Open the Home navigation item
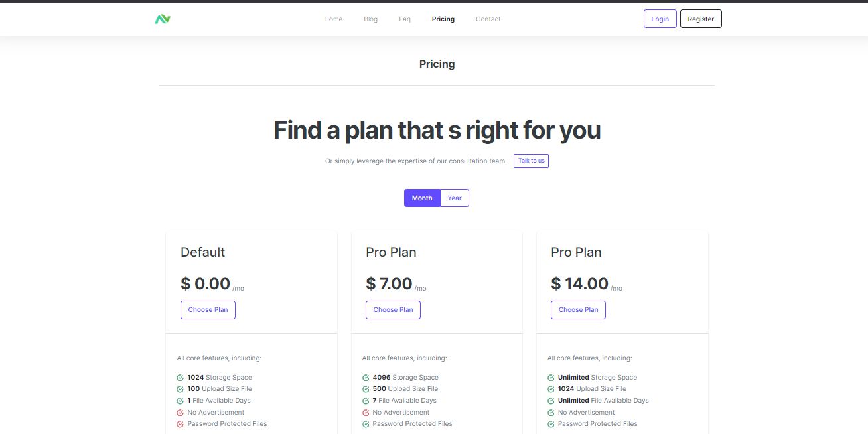 coord(333,19)
